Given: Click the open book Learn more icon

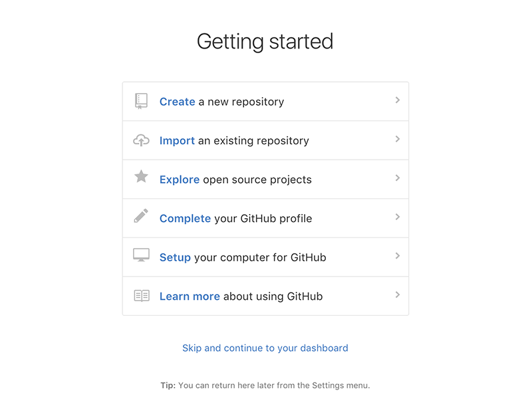Looking at the screenshot, I should tap(141, 295).
